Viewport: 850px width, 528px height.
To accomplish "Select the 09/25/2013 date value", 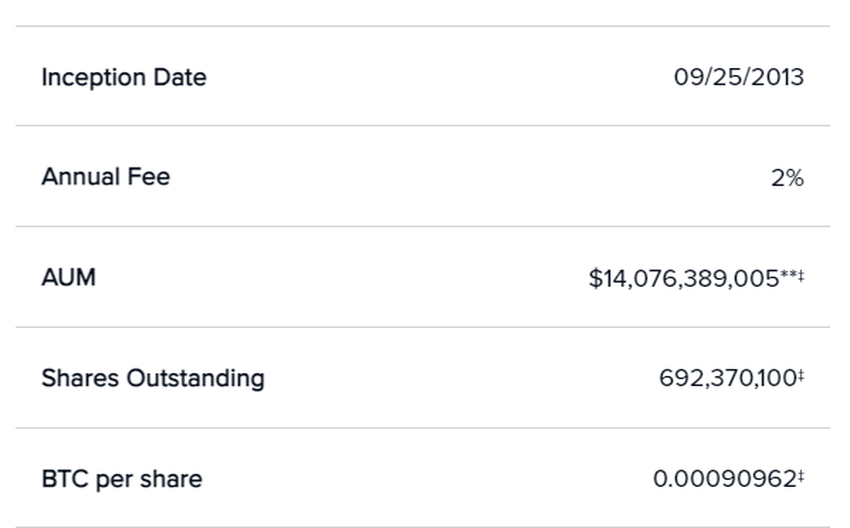I will (x=738, y=77).
